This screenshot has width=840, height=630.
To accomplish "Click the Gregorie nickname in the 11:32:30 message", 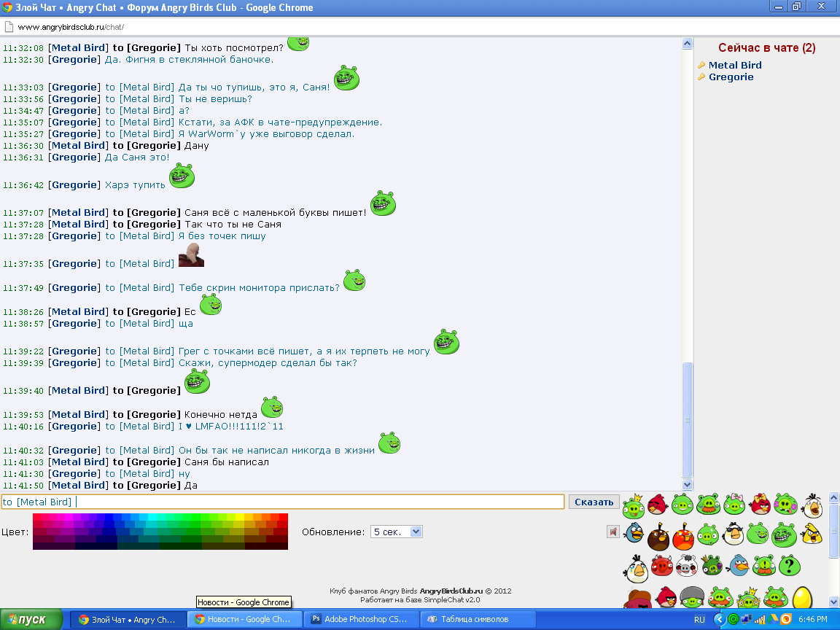I will point(74,60).
